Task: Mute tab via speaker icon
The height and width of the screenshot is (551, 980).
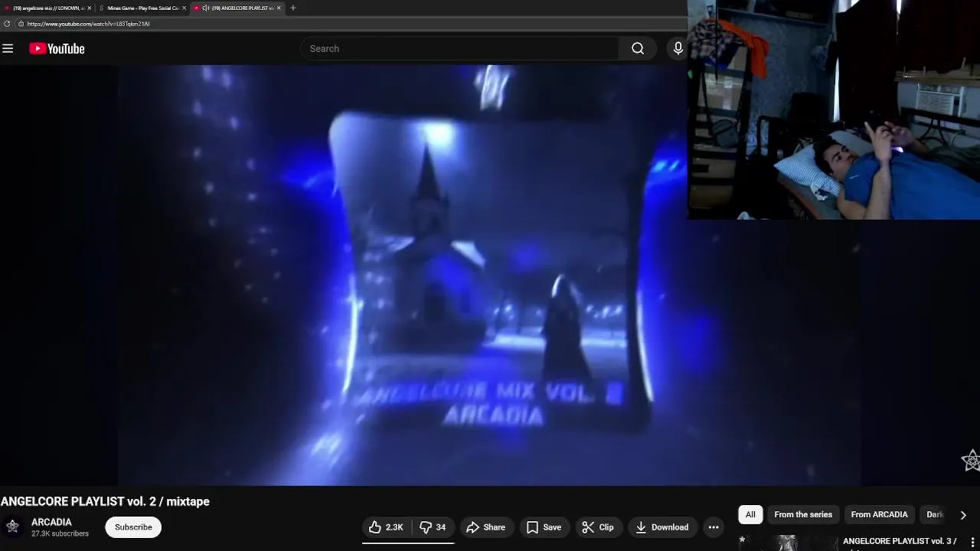Action: point(205,8)
